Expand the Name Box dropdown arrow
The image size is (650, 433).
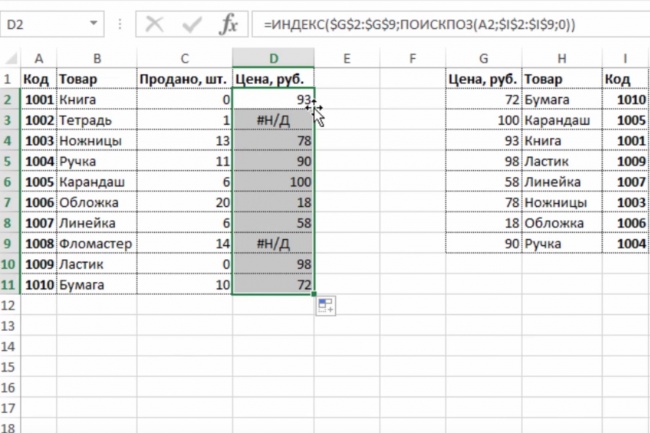coord(94,23)
